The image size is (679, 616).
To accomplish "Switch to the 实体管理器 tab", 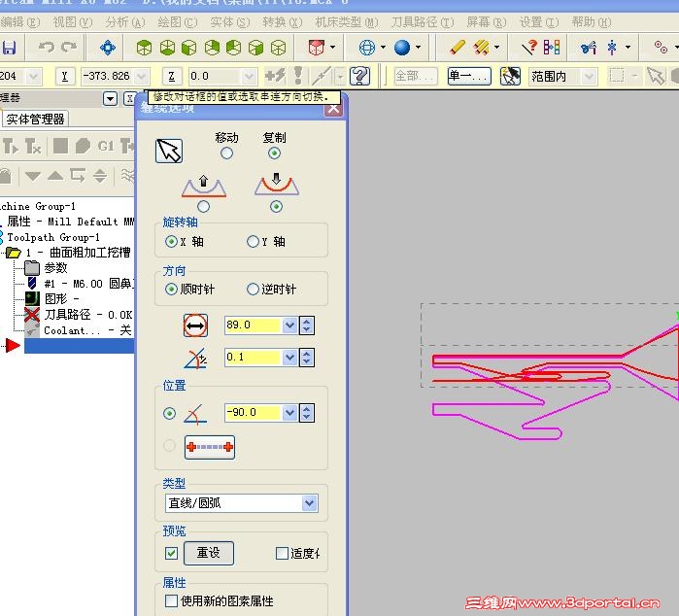I will coord(36,120).
